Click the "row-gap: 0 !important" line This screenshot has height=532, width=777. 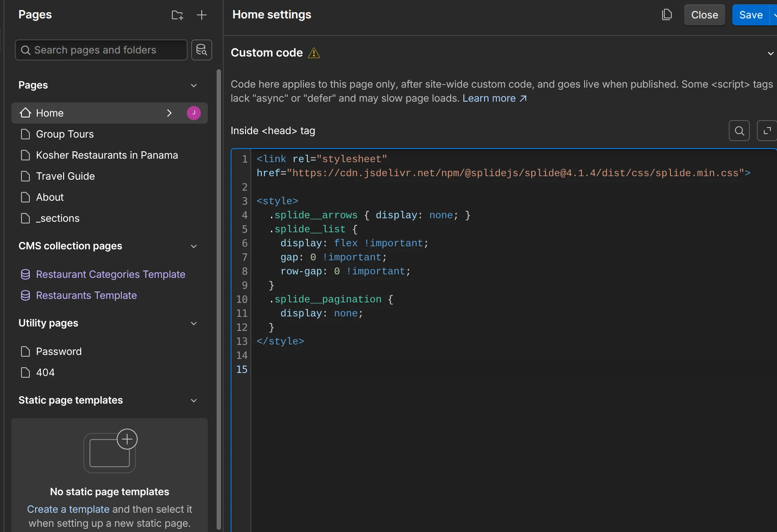point(346,271)
